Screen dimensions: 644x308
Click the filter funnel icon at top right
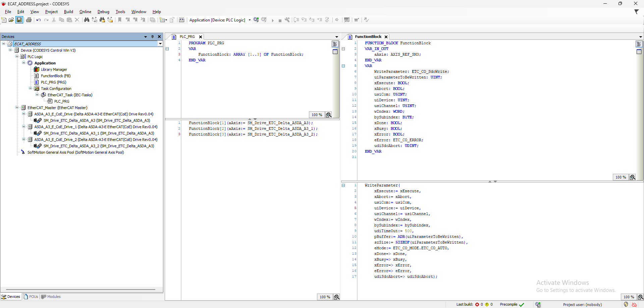(x=636, y=12)
